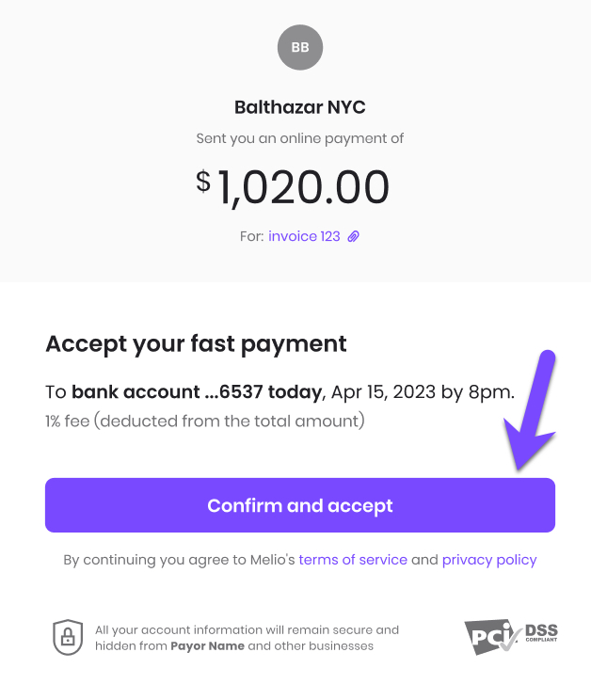Open Melio's terms of service link
The height and width of the screenshot is (700, 591).
(x=353, y=560)
